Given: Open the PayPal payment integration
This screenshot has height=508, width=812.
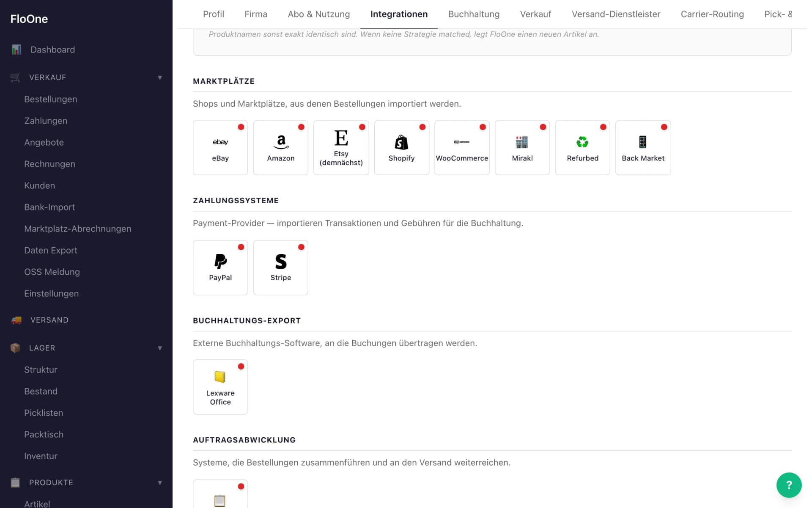Looking at the screenshot, I should [x=220, y=268].
